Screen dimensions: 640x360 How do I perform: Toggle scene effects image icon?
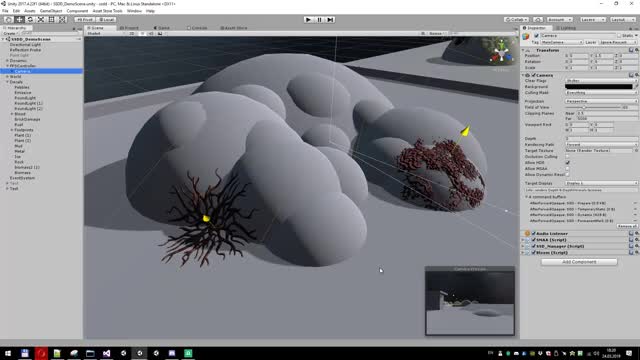(x=160, y=33)
